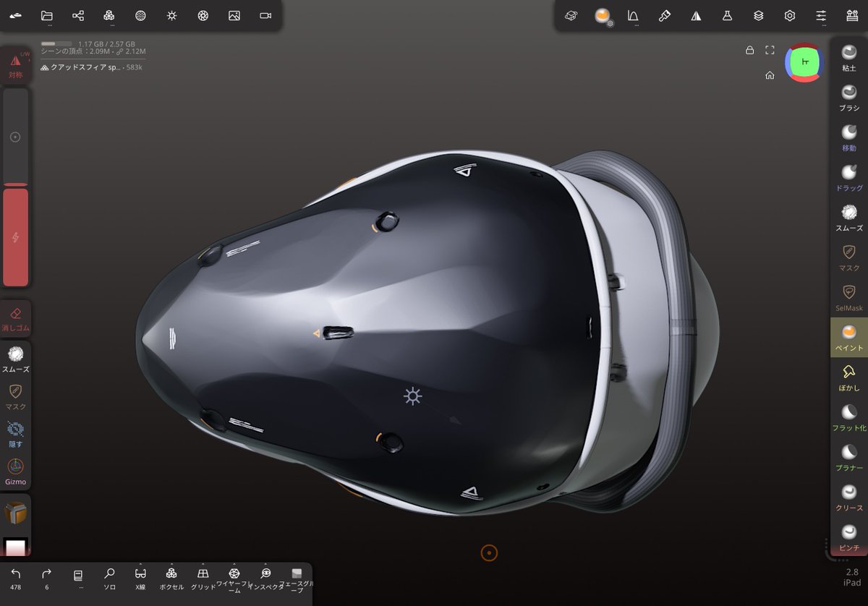Open the material cube preview
The width and height of the screenshot is (868, 606).
[x=15, y=513]
